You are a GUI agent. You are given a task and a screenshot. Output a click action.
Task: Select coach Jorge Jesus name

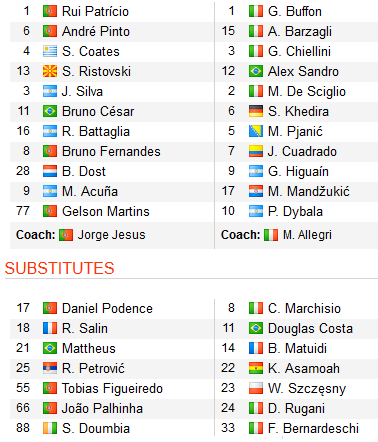(111, 235)
